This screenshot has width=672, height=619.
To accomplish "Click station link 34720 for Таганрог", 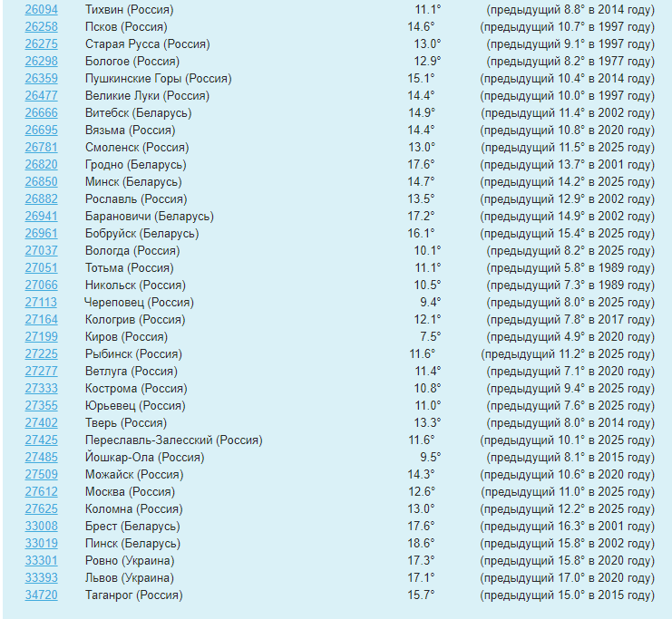I will pos(41,595).
